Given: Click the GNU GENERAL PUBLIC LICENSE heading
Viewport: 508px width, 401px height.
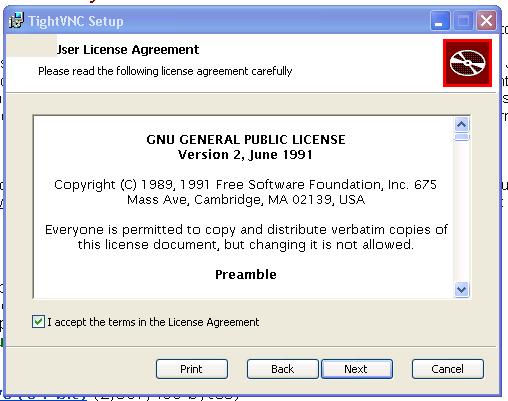Looking at the screenshot, I should [x=246, y=139].
